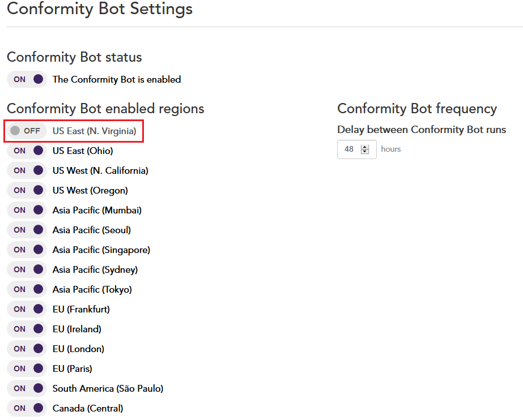
Task: Switch off US West (Oregon) region
Action: pos(27,190)
